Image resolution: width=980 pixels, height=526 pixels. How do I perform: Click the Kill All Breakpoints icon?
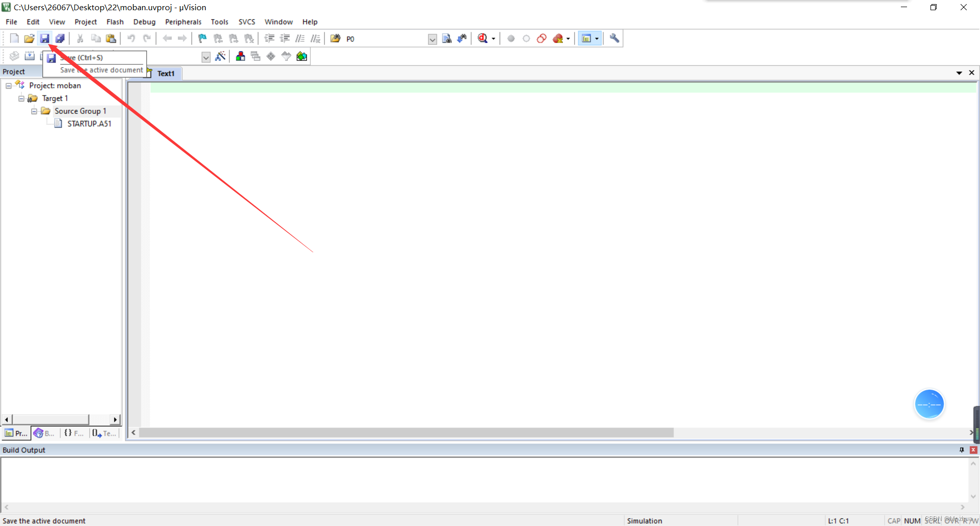click(558, 38)
